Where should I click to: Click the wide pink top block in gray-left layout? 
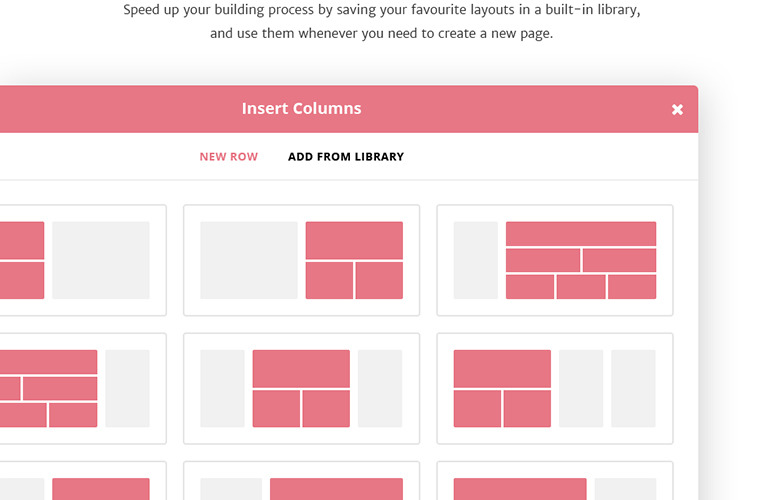354,240
